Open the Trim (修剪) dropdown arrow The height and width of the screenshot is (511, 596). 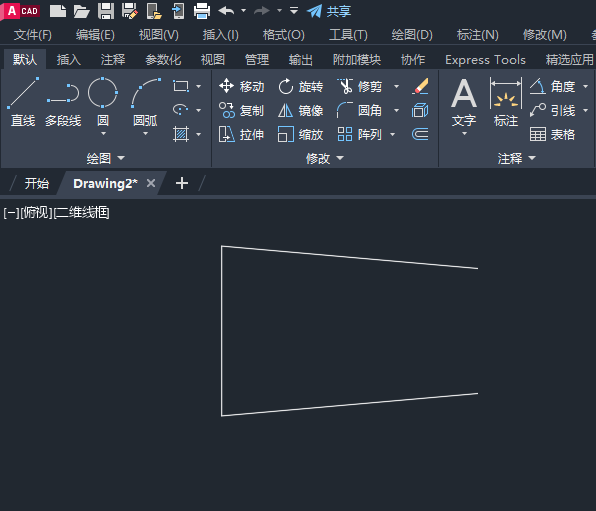coord(396,87)
